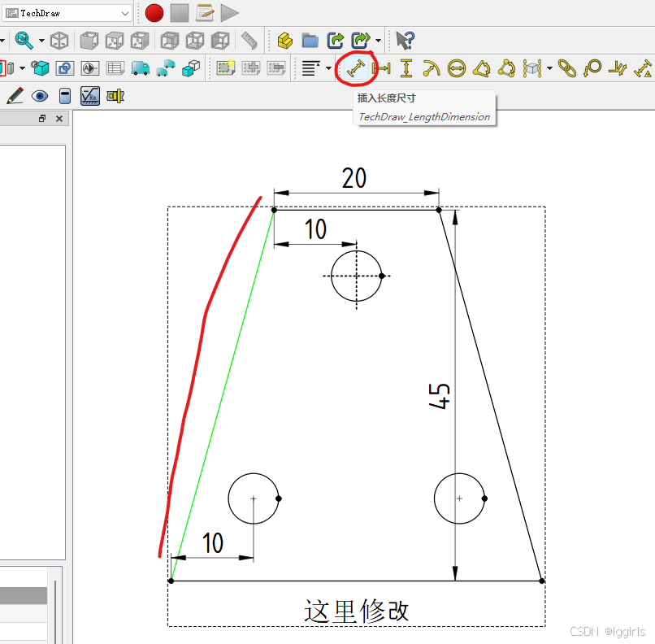The image size is (655, 644).
Task: Click the Horizontal Extent Dimension icon
Action: click(532, 68)
